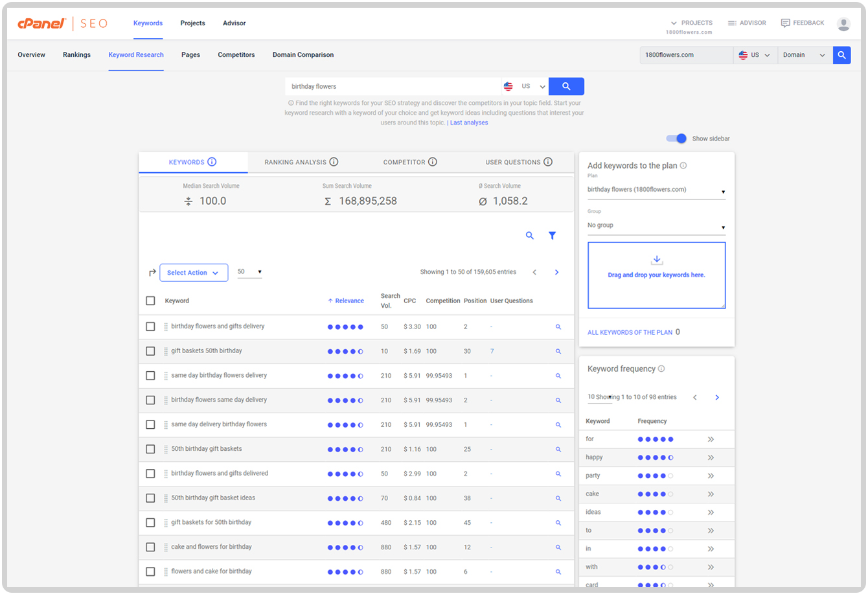
Task: Check '50th birthday gift basket ideas' row
Action: point(150,498)
